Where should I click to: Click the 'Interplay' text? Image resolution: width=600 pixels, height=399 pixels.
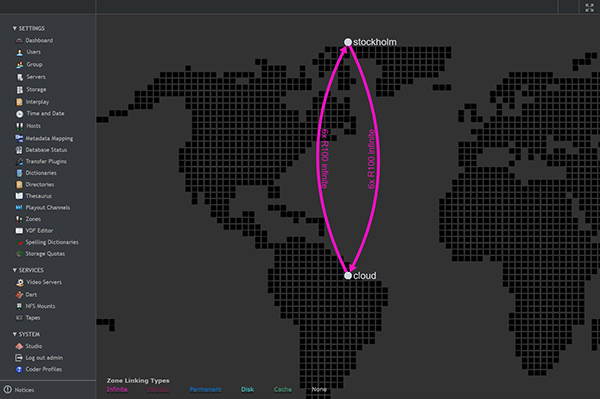[x=37, y=102]
